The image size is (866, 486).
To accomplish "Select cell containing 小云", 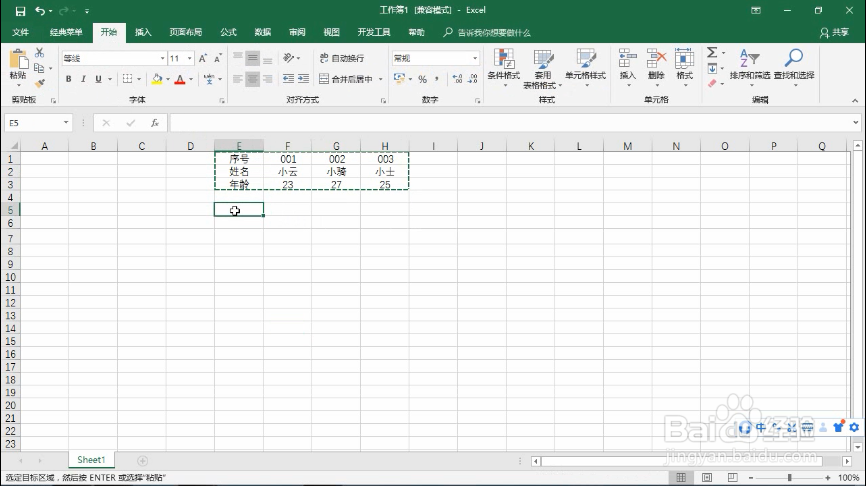I will point(287,172).
